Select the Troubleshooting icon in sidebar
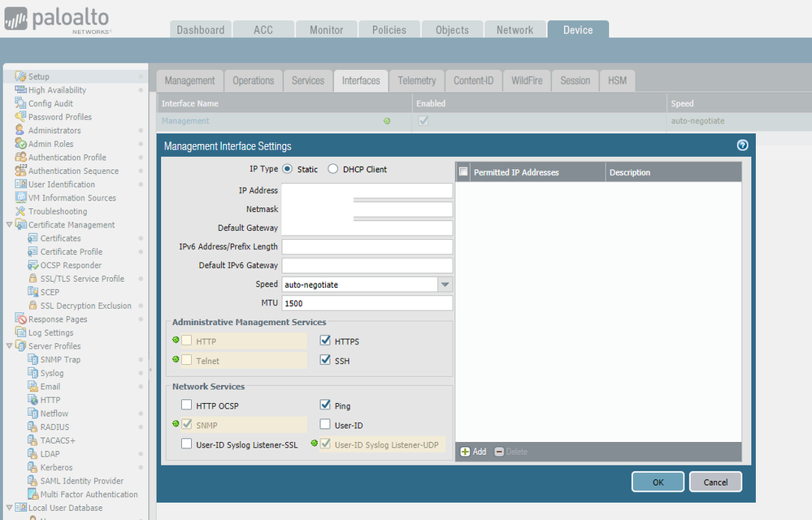 (x=21, y=211)
